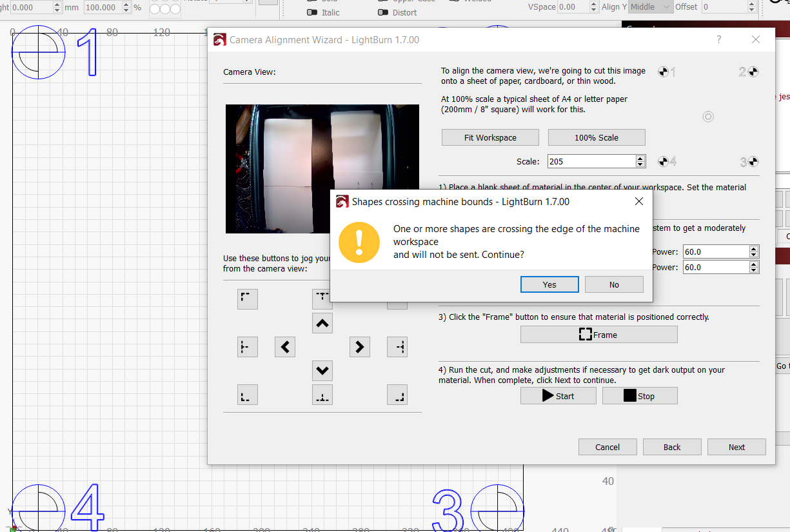Close the Shapes crossing machine bounds dialog

pyautogui.click(x=638, y=202)
